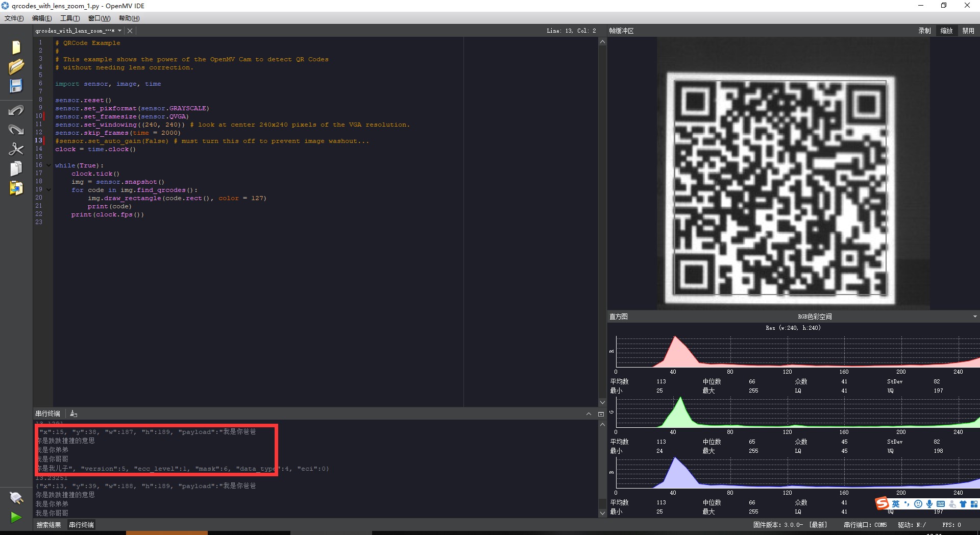
Task: Collapse the while(True) fold arrow
Action: coord(48,165)
